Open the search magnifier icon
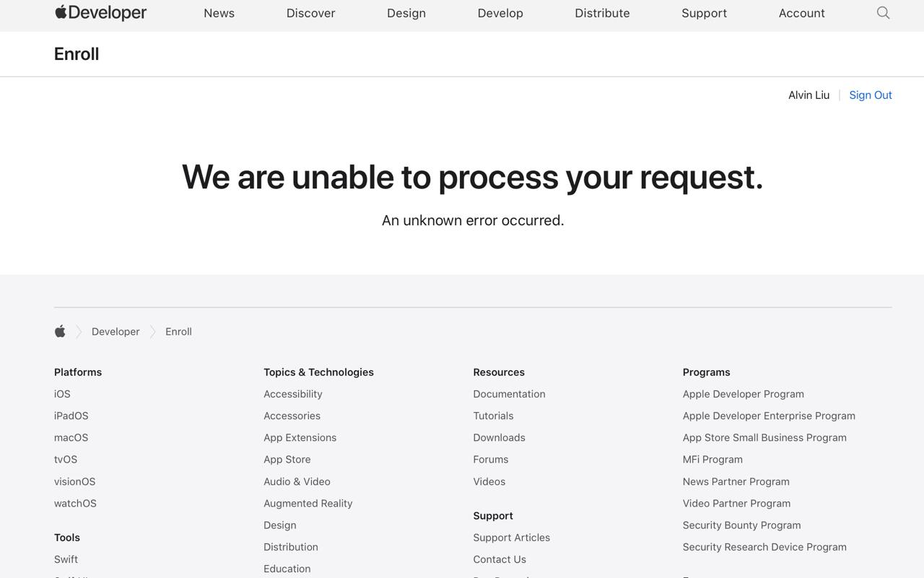The width and height of the screenshot is (924, 578). click(x=883, y=13)
